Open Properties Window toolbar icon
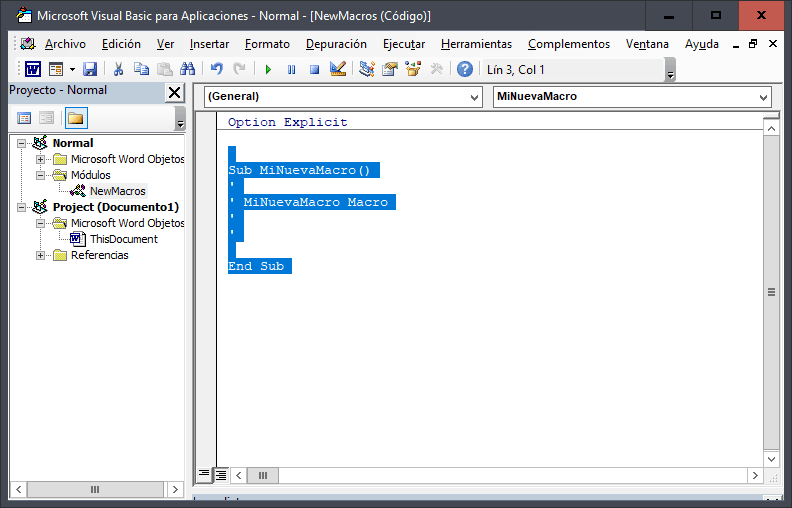Viewport: 792px width, 508px height. [390, 69]
